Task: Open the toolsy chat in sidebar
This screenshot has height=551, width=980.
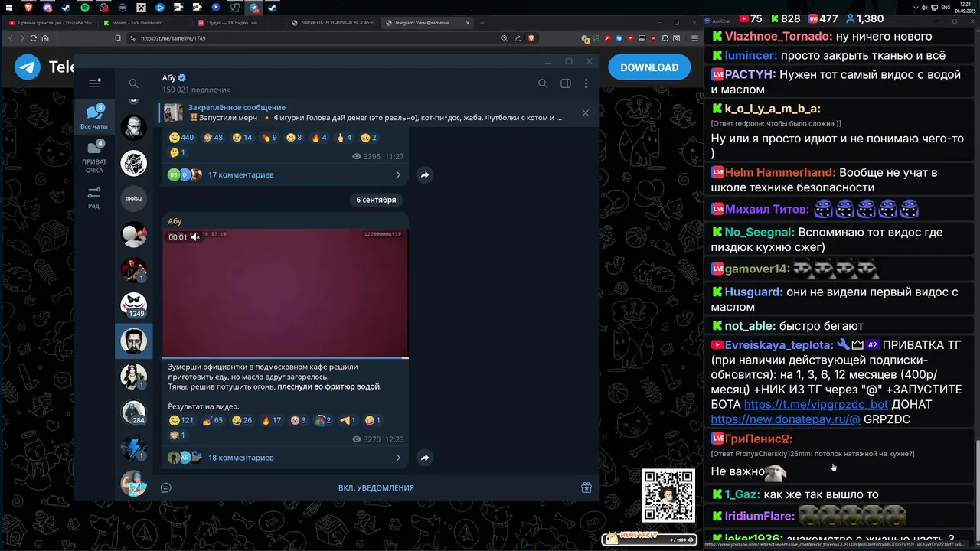Action: click(x=133, y=198)
